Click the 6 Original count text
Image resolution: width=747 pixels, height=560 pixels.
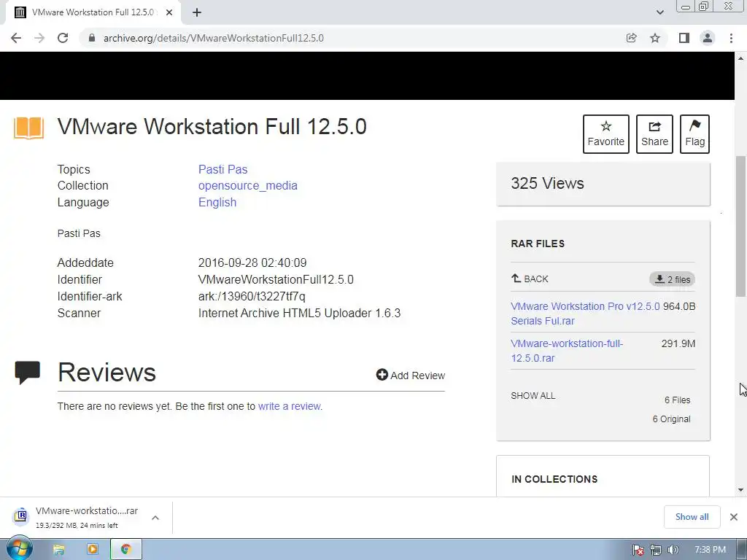point(671,419)
